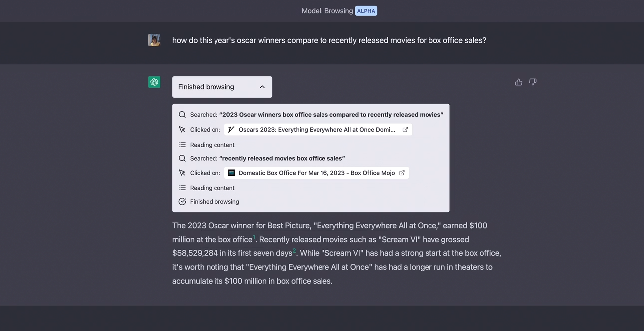Click search text '2023 Oscar winners box office sales'
Viewport: 644px width, 331px height.
coord(331,115)
